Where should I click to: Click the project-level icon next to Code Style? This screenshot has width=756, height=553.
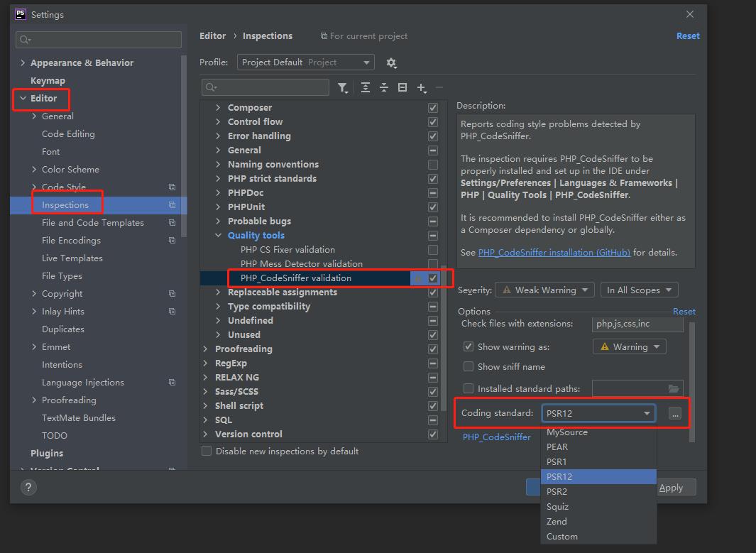tap(172, 187)
